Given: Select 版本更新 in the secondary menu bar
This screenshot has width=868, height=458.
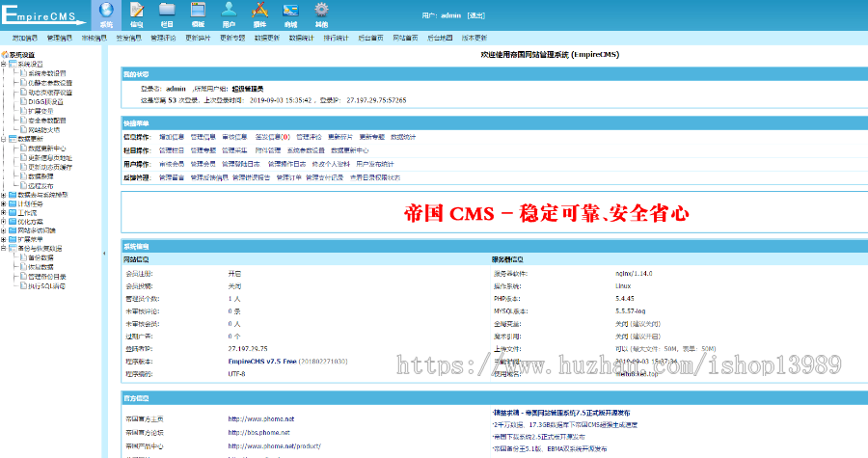Looking at the screenshot, I should coord(475,39).
